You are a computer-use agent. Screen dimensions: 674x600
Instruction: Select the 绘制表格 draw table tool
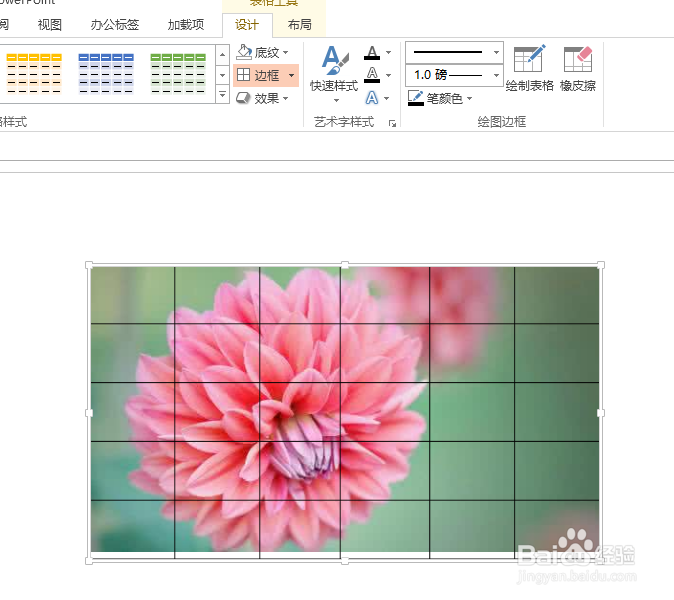[x=530, y=67]
